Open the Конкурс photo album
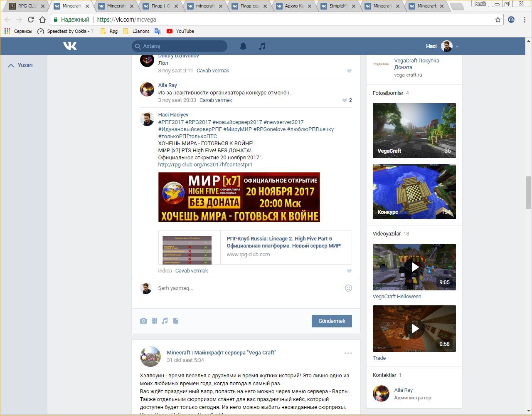Viewport: 532px width, 416px height. coord(414,192)
